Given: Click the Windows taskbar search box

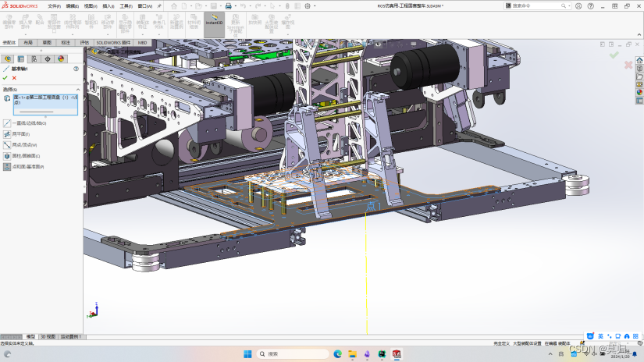Looking at the screenshot, I should tap(293, 353).
